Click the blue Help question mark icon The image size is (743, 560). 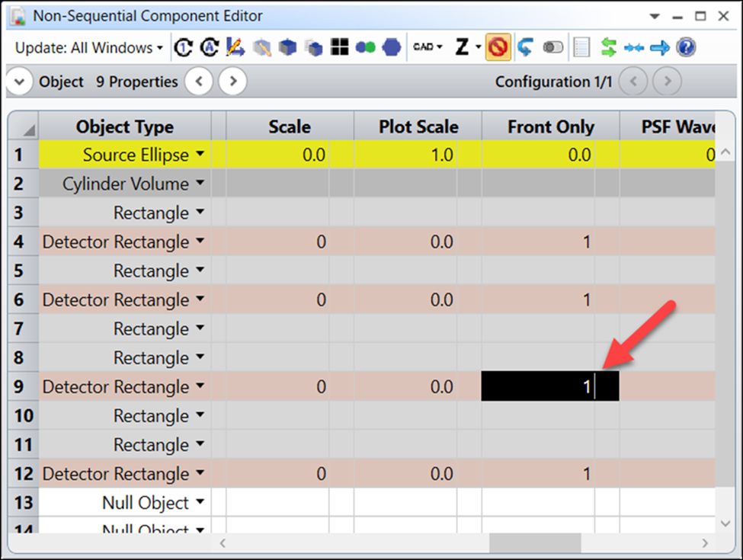[x=686, y=47]
